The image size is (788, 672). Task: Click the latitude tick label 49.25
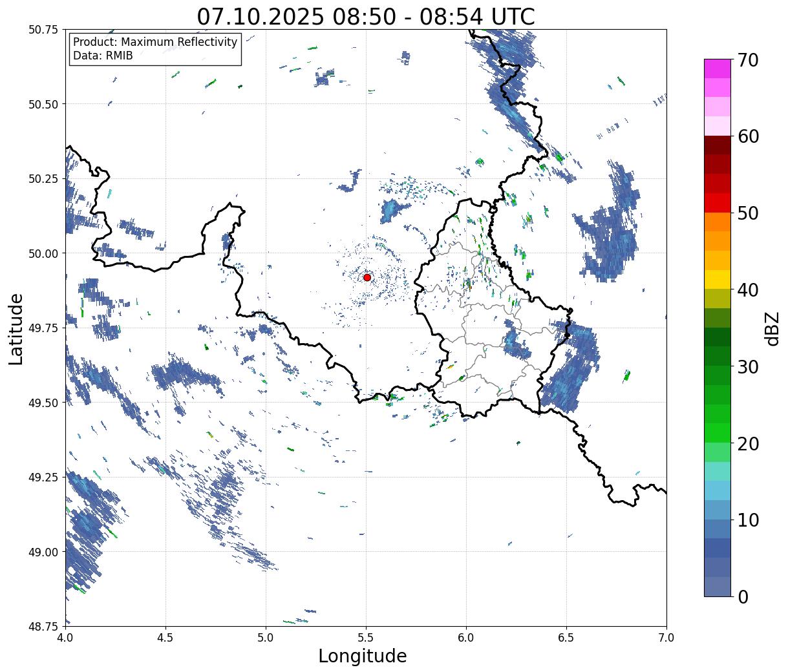[43, 478]
